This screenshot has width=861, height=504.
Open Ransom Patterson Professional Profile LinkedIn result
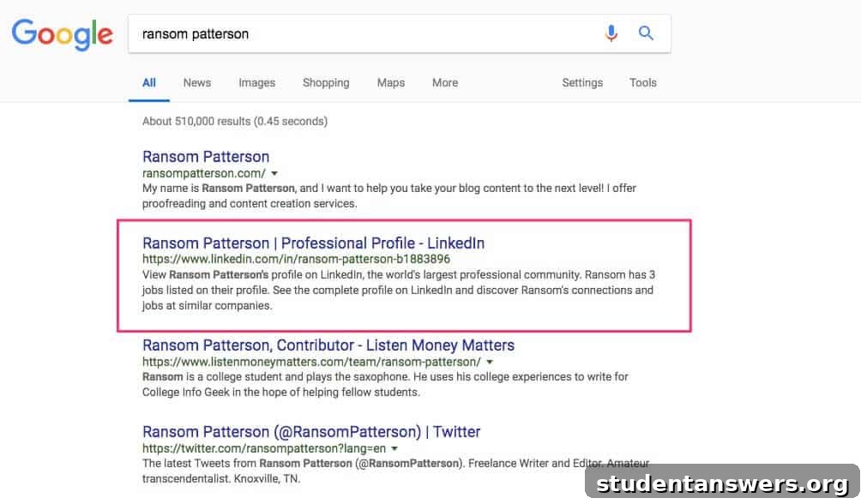(x=314, y=243)
